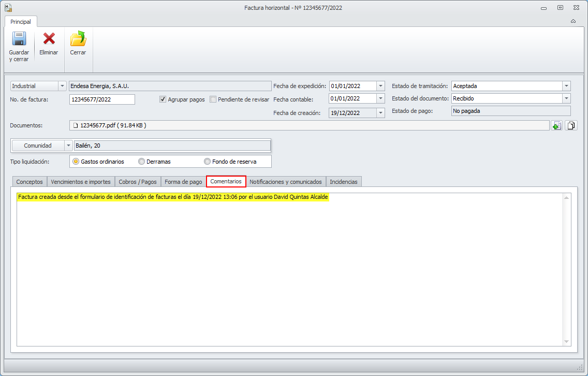Open the Cobros / Pagos tab
588x376 pixels.
point(138,182)
